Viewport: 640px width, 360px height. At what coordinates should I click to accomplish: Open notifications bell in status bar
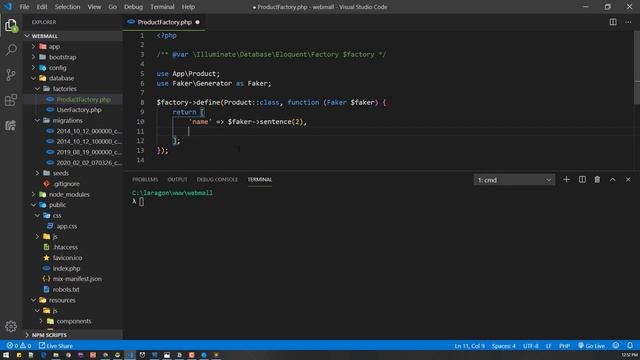pyautogui.click(x=630, y=346)
